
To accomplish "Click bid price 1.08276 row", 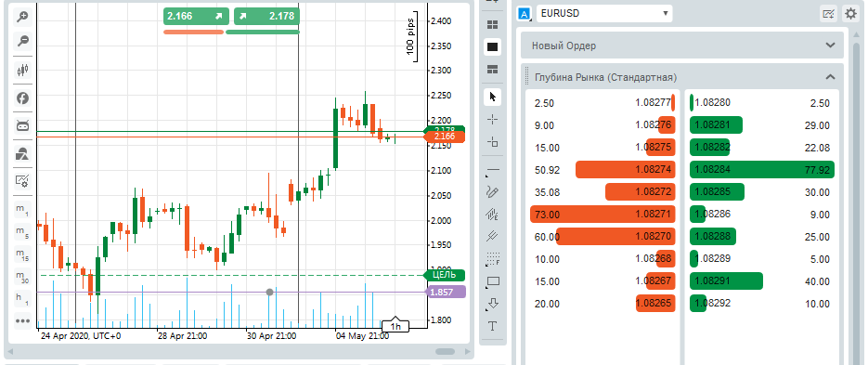I will [602, 125].
